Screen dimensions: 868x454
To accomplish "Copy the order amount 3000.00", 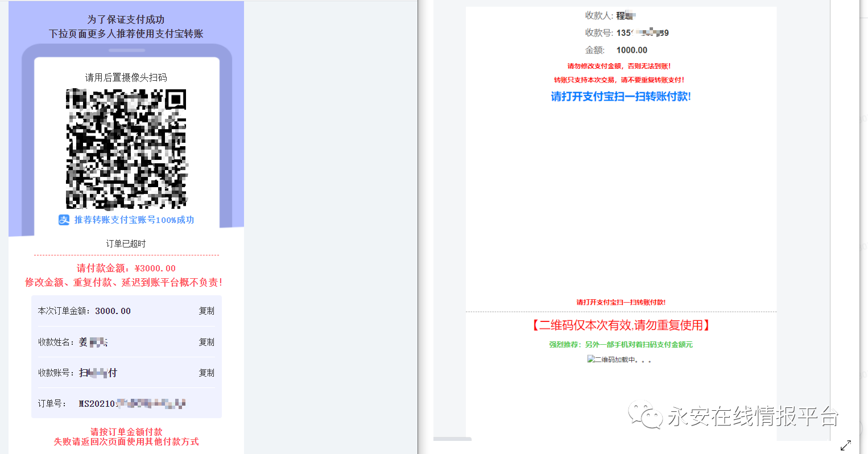I will click(206, 311).
